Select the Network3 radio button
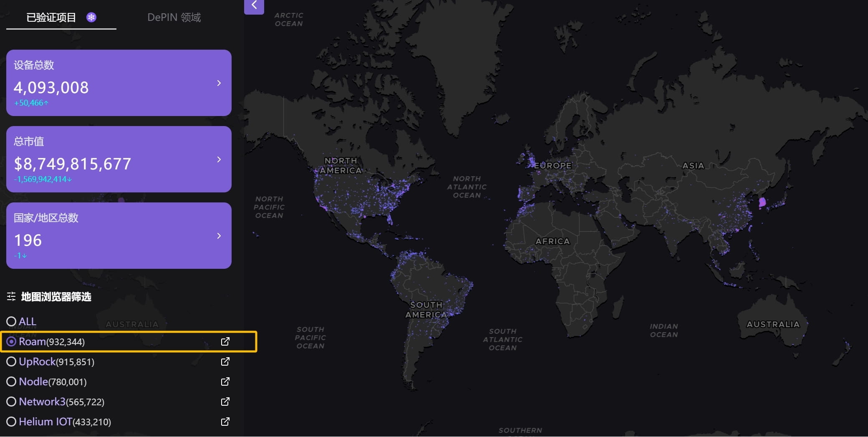The height and width of the screenshot is (437, 868). (x=11, y=402)
